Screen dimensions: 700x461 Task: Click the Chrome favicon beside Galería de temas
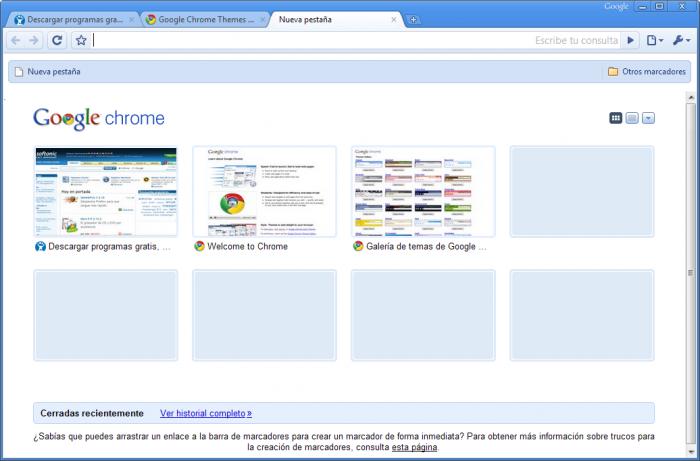pyautogui.click(x=358, y=246)
